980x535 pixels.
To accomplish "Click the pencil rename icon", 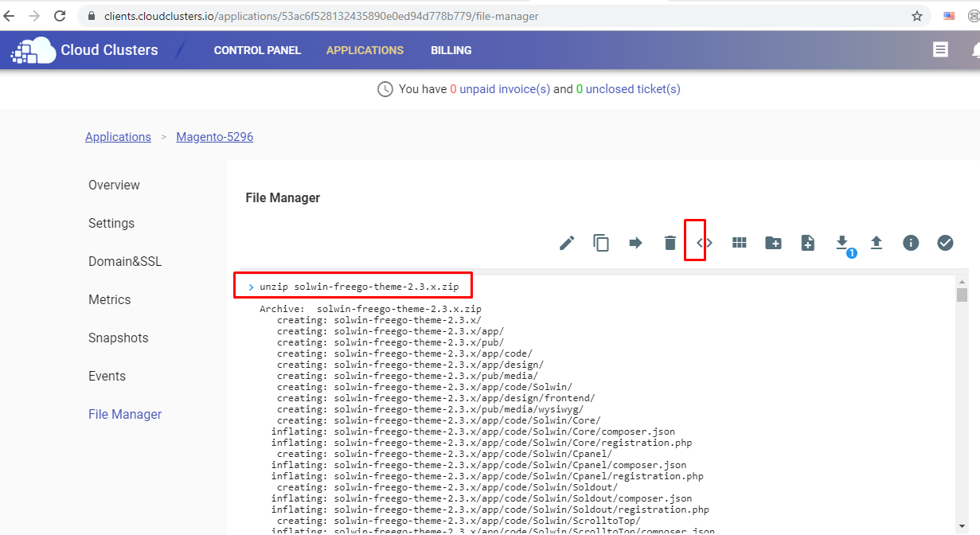I will pyautogui.click(x=567, y=243).
